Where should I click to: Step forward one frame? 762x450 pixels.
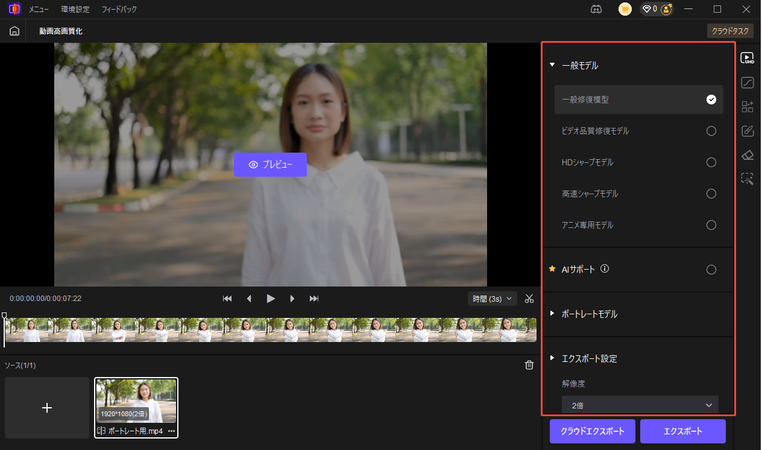[292, 299]
